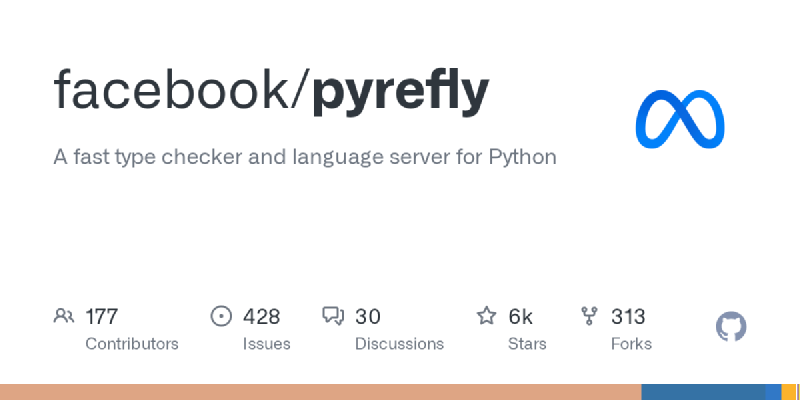Click the Contributors people icon

tap(63, 316)
